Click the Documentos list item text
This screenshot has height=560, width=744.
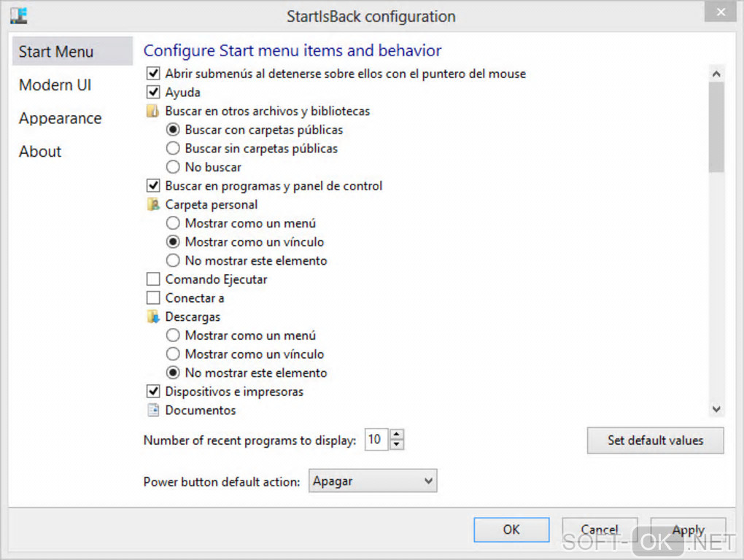[201, 411]
